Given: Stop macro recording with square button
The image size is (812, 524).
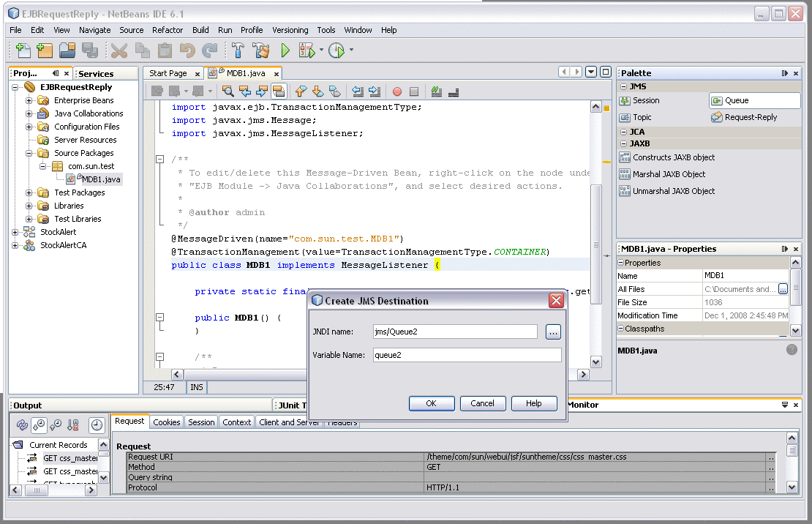Looking at the screenshot, I should [x=414, y=91].
